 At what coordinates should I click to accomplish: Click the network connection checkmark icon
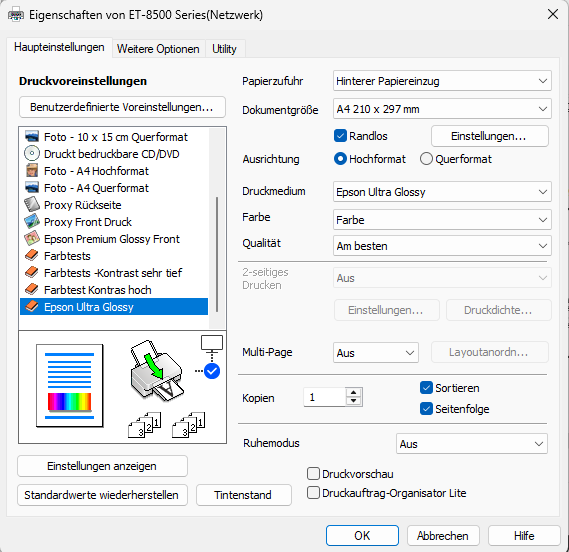pos(212,371)
